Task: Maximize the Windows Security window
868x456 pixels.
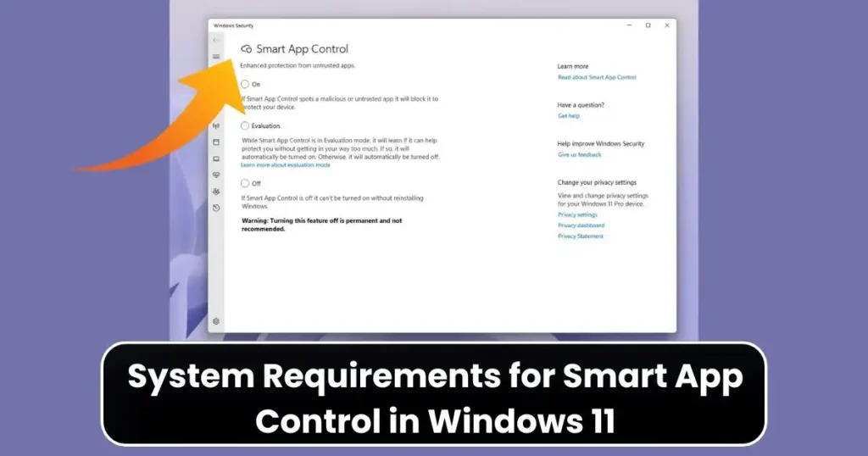Action: coord(648,25)
